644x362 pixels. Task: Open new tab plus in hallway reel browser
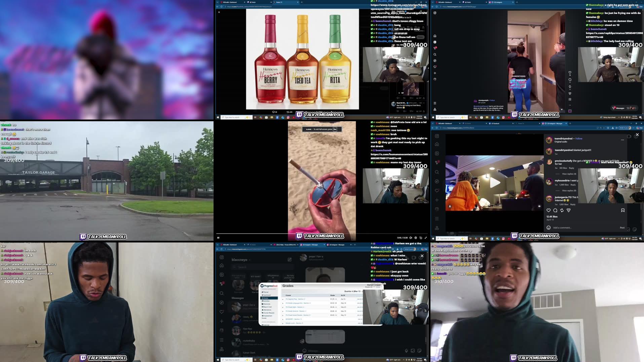[x=517, y=2]
